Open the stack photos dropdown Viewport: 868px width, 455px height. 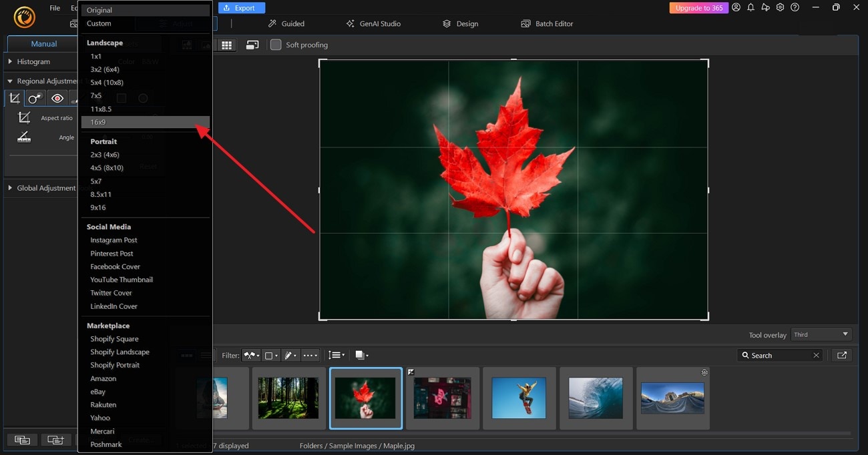(363, 356)
